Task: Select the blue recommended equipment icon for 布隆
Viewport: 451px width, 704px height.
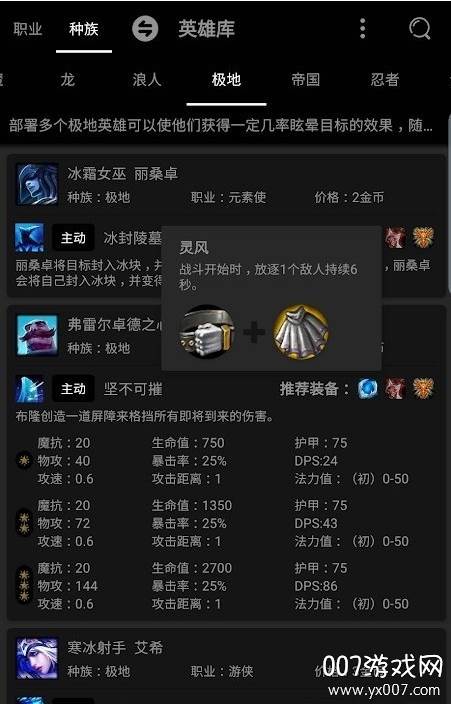Action: click(368, 389)
